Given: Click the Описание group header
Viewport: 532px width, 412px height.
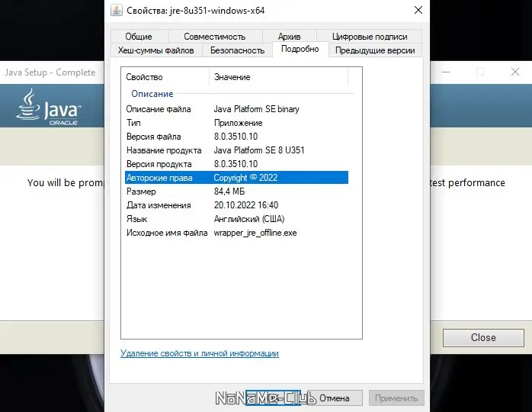Looking at the screenshot, I should coord(152,94).
